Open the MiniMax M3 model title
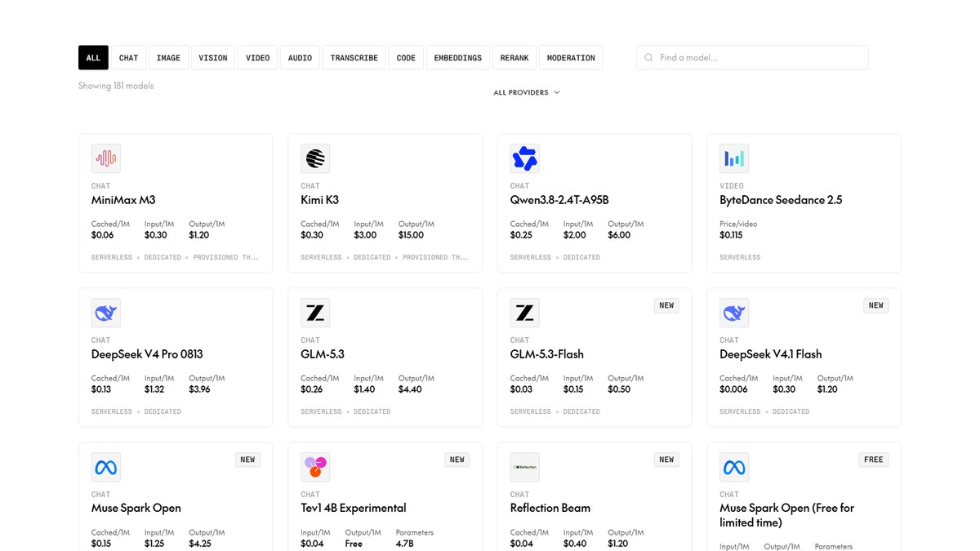 (123, 200)
